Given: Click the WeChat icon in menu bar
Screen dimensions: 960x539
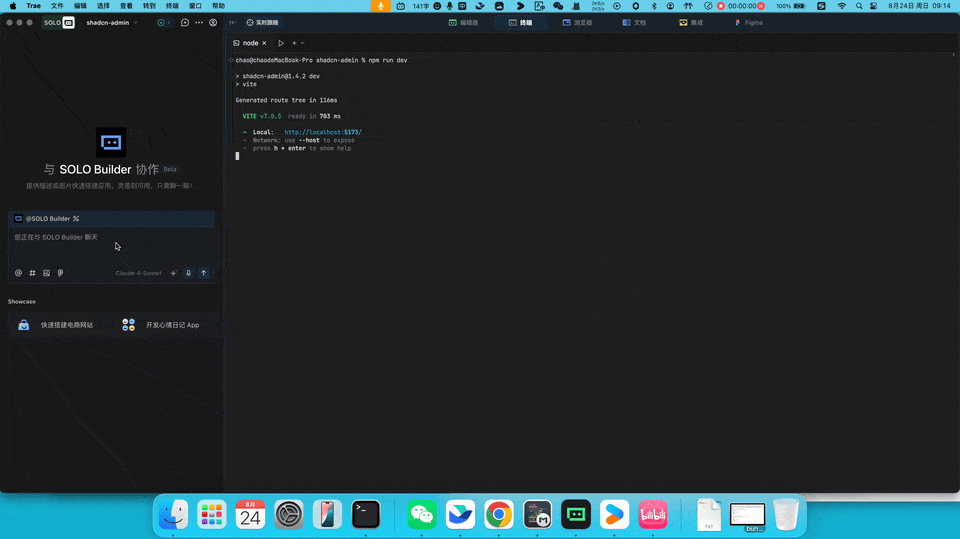Looking at the screenshot, I should pos(558,6).
